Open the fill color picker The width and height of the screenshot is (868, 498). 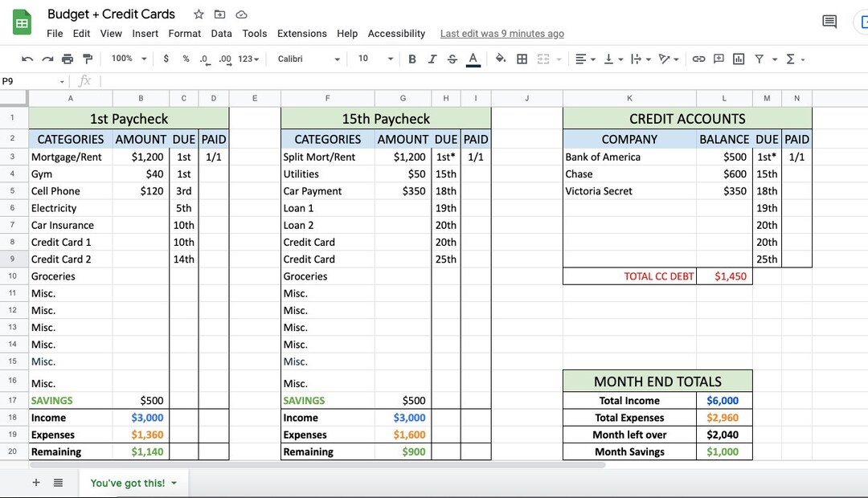point(501,59)
